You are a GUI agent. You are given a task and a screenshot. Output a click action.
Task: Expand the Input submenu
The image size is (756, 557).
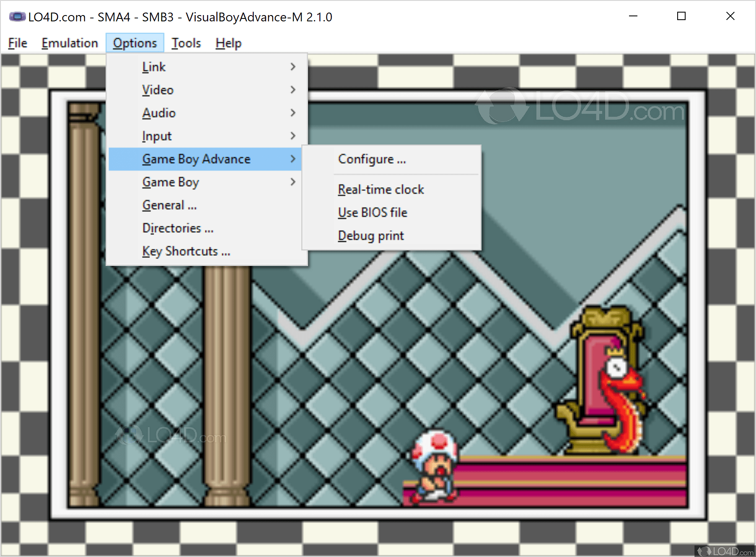point(205,136)
